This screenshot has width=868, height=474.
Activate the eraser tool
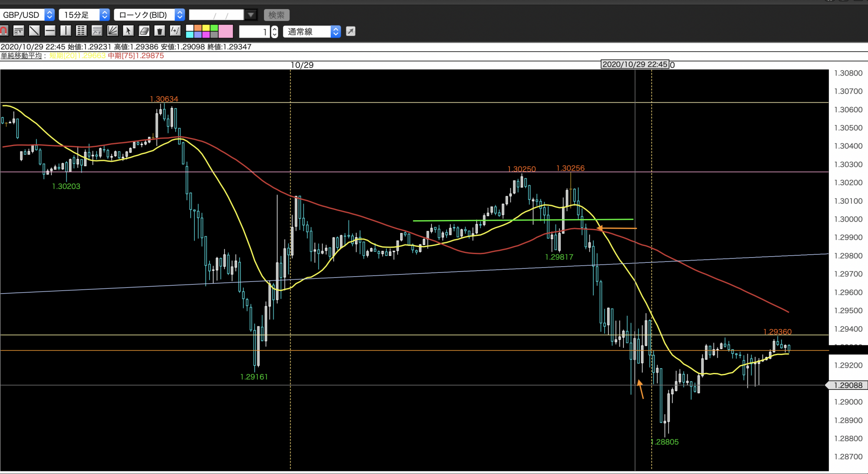click(144, 31)
